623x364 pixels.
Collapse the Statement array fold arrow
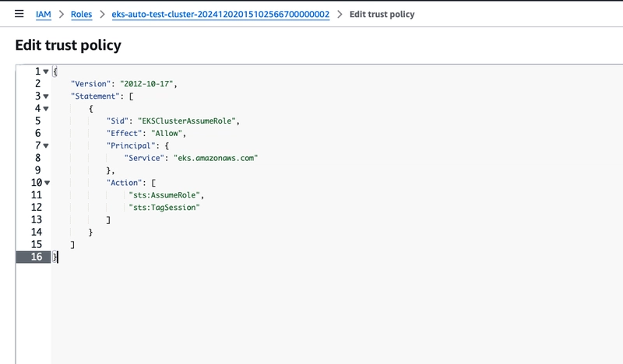coord(46,96)
